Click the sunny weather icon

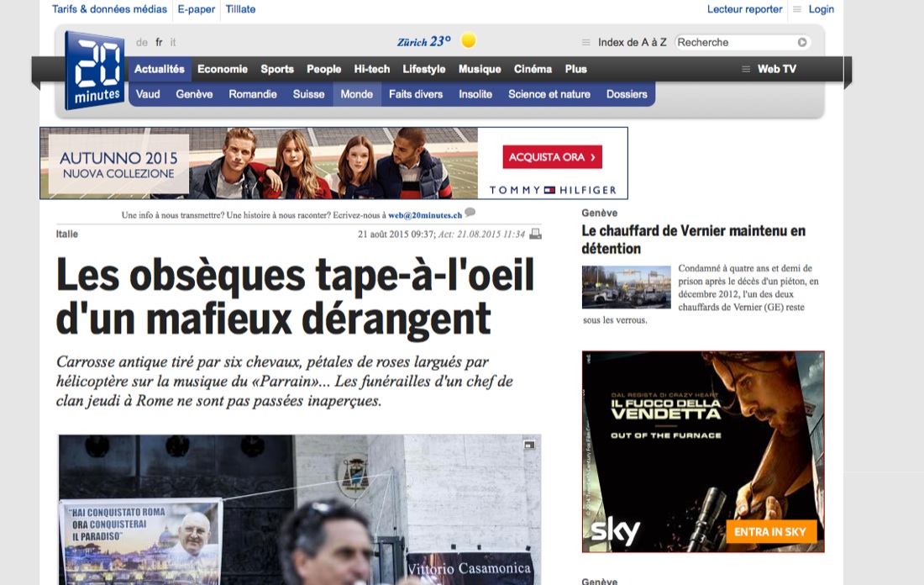pos(469,40)
